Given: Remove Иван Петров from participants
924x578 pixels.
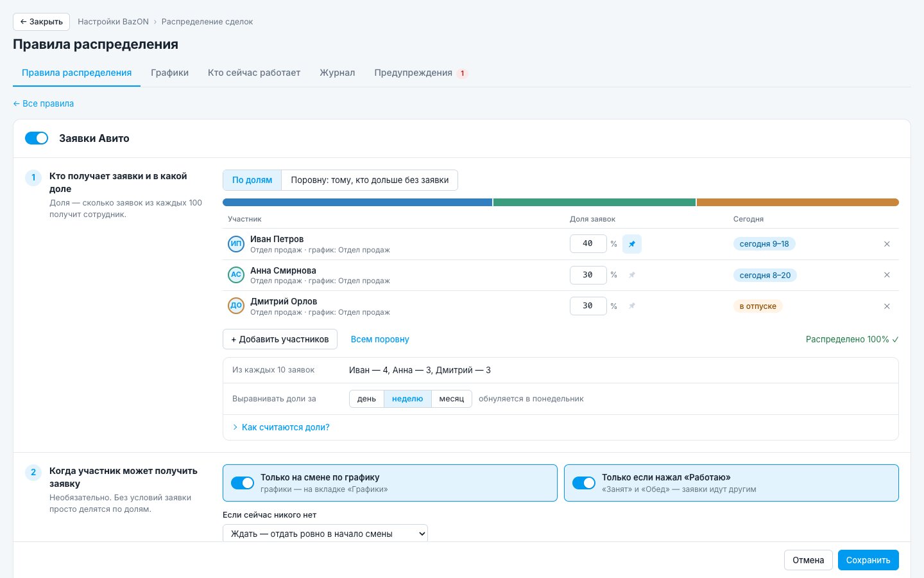Looking at the screenshot, I should coord(887,244).
